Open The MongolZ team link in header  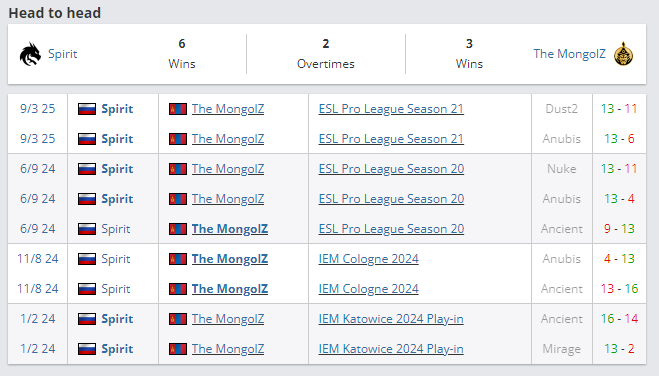569,54
